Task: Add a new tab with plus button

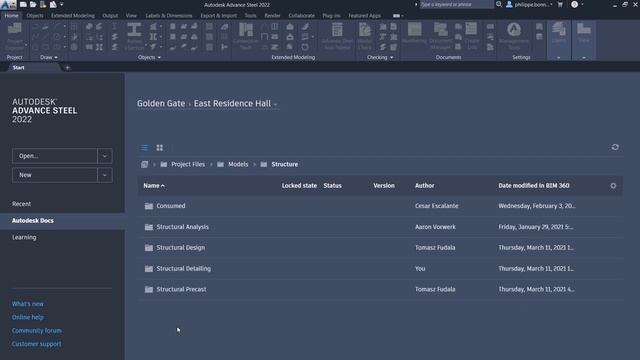Action: 67,68
